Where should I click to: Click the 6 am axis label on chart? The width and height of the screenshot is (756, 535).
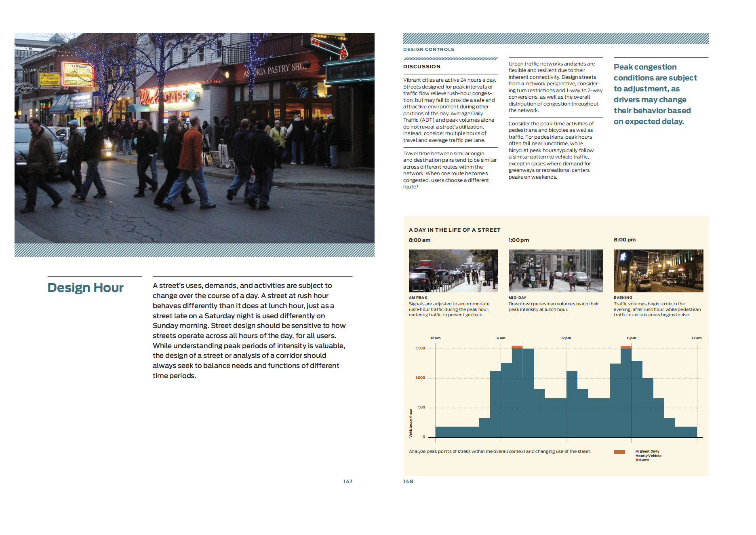(x=501, y=338)
